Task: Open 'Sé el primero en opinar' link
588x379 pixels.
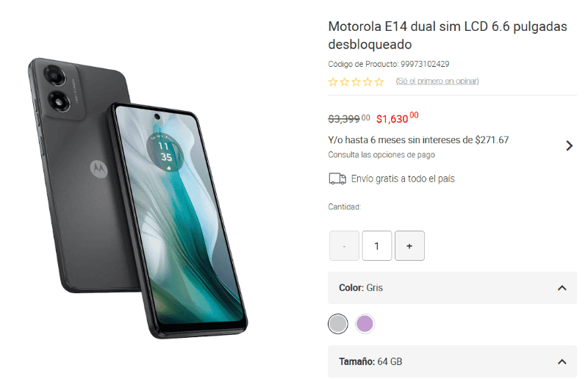Action: 437,81
